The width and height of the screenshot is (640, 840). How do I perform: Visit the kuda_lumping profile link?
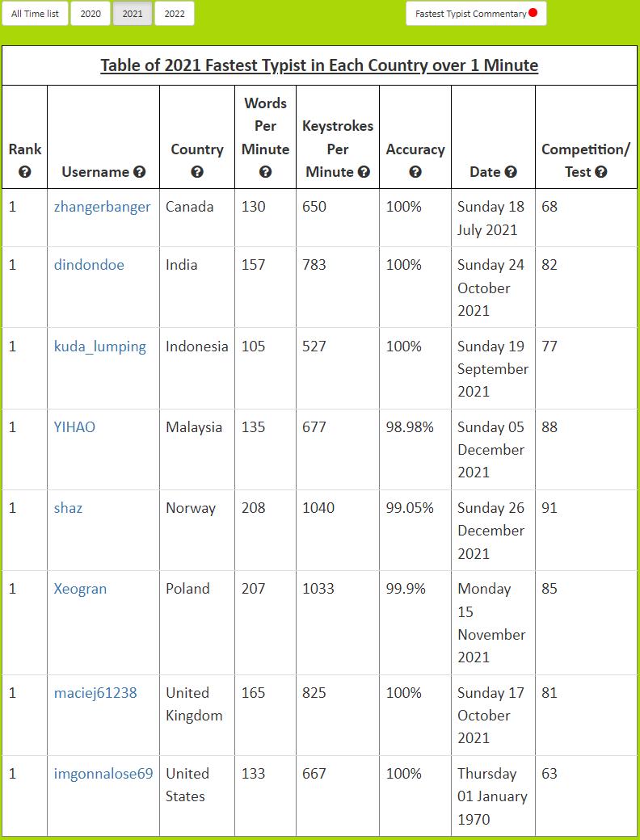click(x=100, y=346)
